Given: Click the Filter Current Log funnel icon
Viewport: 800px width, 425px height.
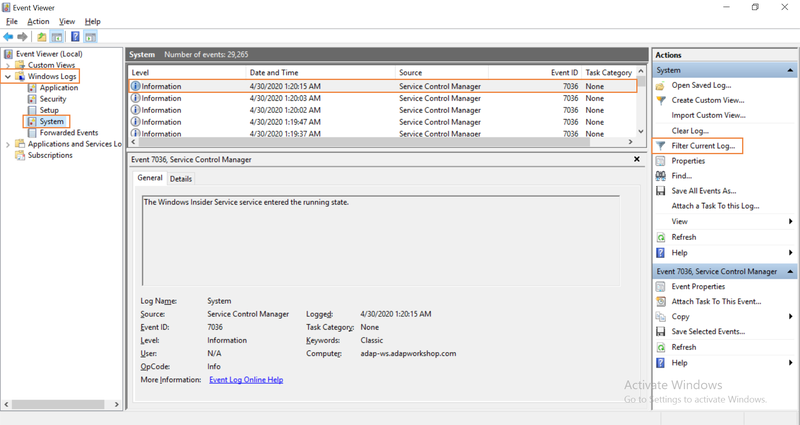Looking at the screenshot, I should (661, 146).
